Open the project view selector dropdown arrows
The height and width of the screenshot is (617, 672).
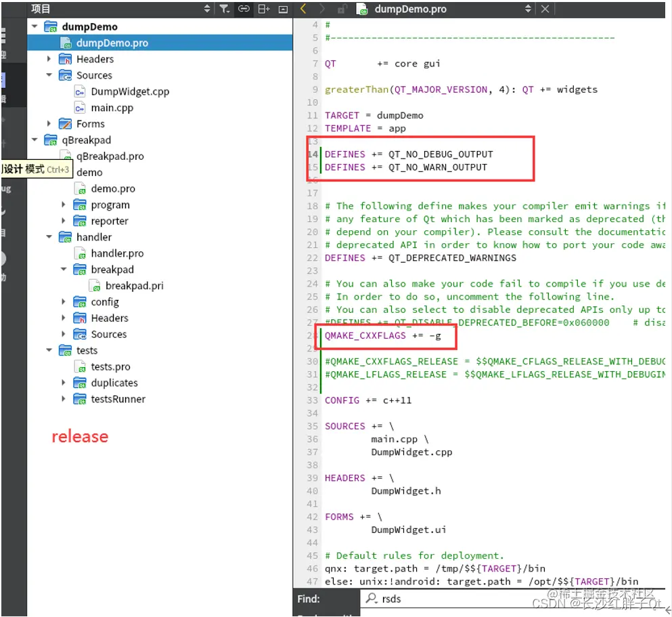(207, 9)
